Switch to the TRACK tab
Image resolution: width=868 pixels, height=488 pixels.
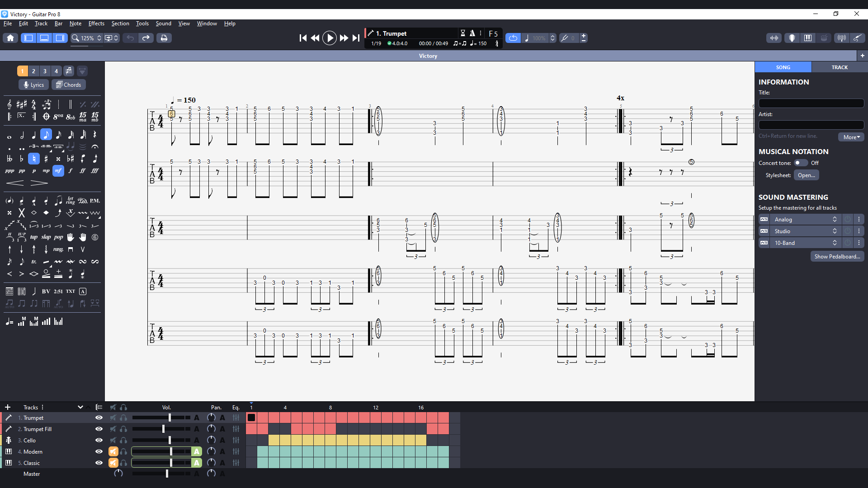click(840, 67)
